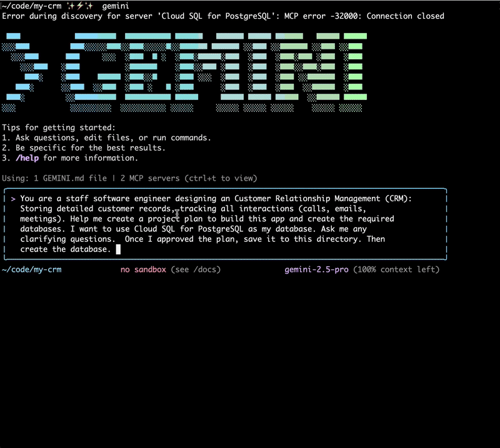Click '(100% context left)' indicator

396,270
